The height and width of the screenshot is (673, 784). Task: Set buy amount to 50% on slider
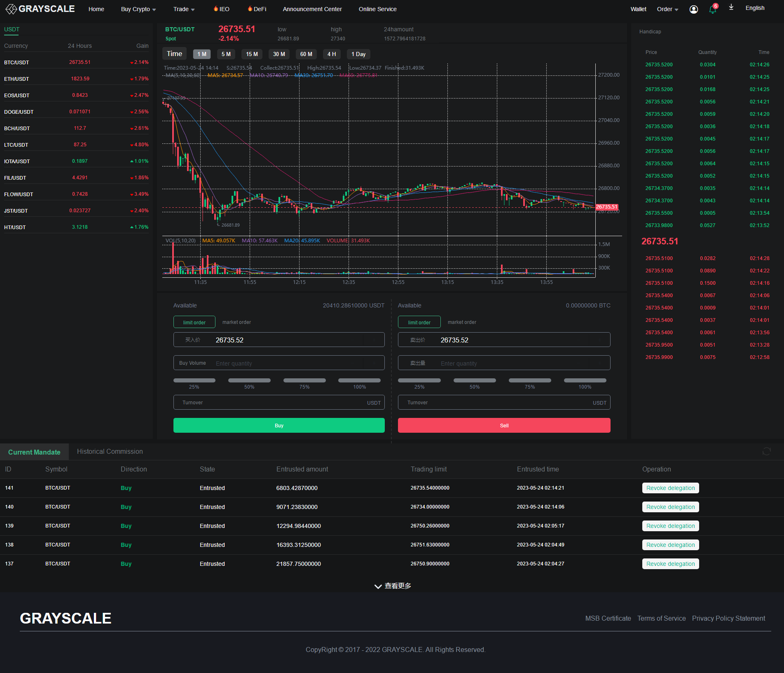(249, 380)
